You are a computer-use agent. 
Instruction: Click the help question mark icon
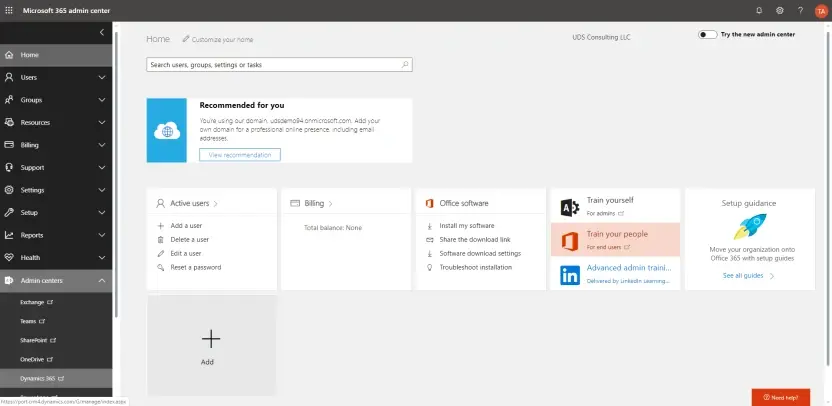click(x=800, y=10)
